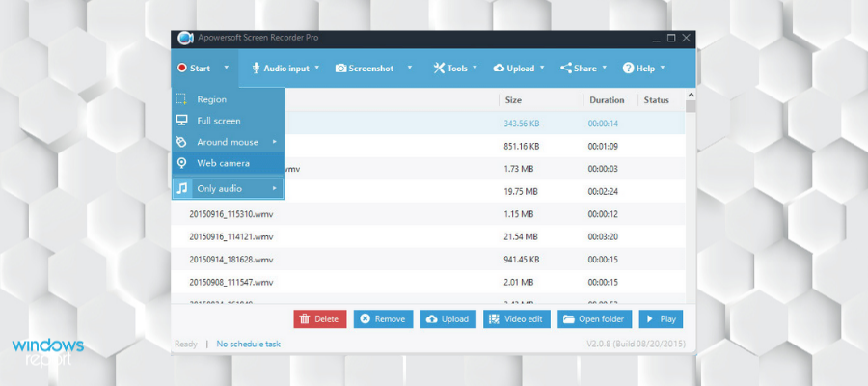This screenshot has height=386, width=868.
Task: Click the Around mouse icon
Action: point(181,142)
